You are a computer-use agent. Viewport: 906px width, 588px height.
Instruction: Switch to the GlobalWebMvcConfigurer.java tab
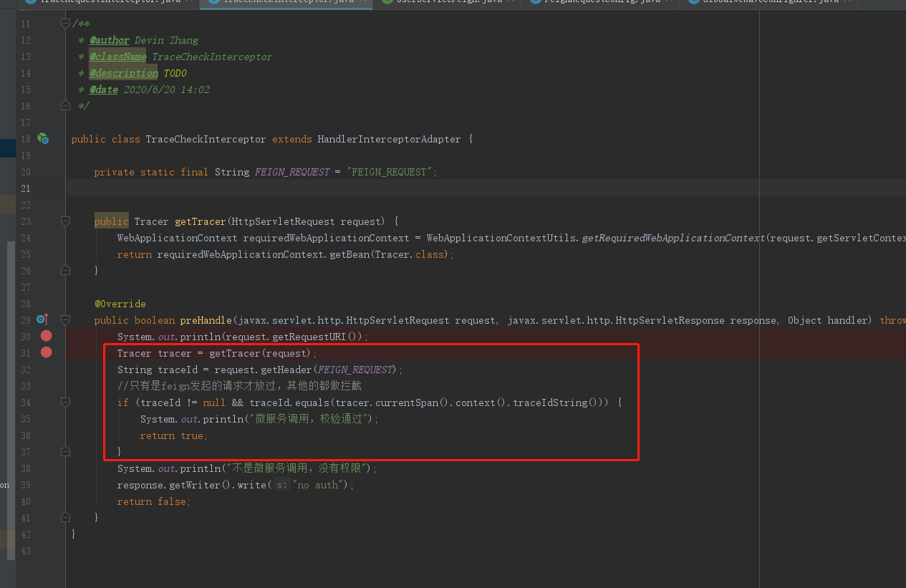point(766,2)
